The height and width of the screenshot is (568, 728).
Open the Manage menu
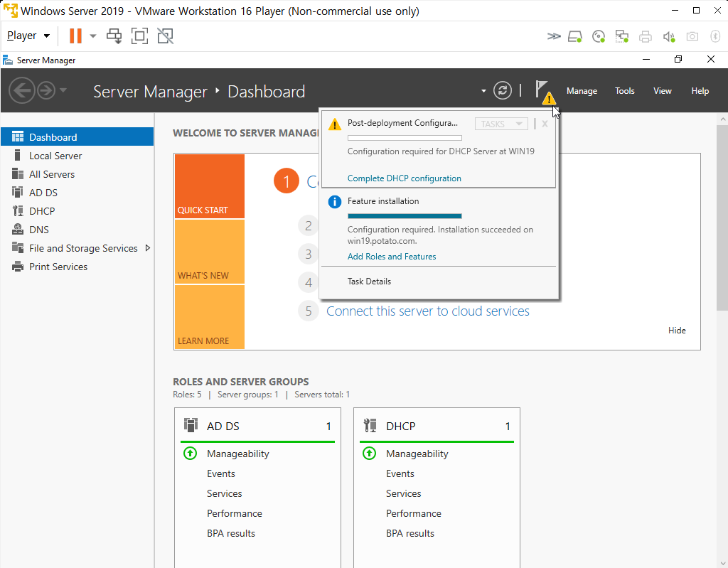click(x=582, y=91)
